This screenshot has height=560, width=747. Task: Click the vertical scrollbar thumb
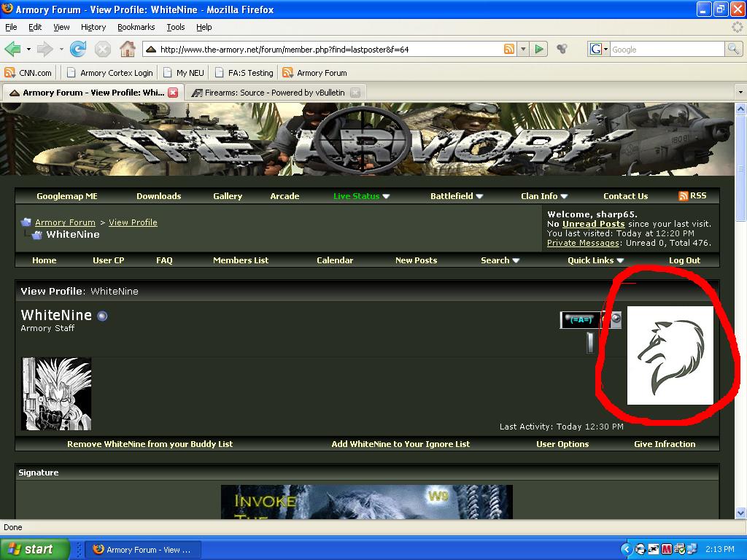pos(740,168)
